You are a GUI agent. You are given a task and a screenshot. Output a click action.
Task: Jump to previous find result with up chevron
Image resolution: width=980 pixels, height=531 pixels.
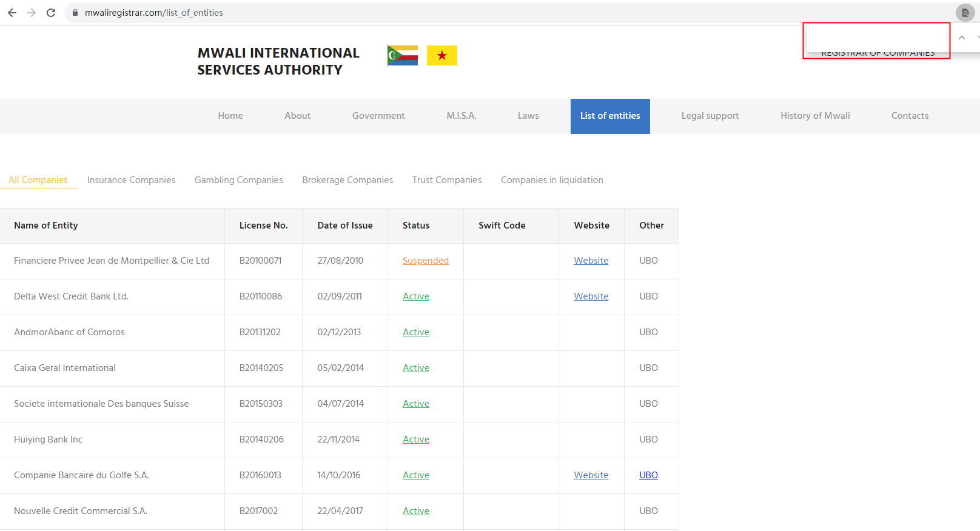pos(961,38)
